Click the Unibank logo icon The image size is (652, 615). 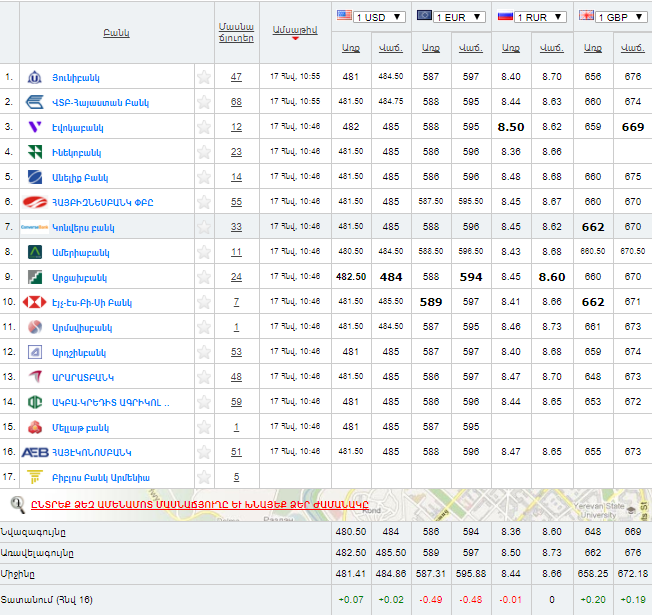pyautogui.click(x=35, y=77)
